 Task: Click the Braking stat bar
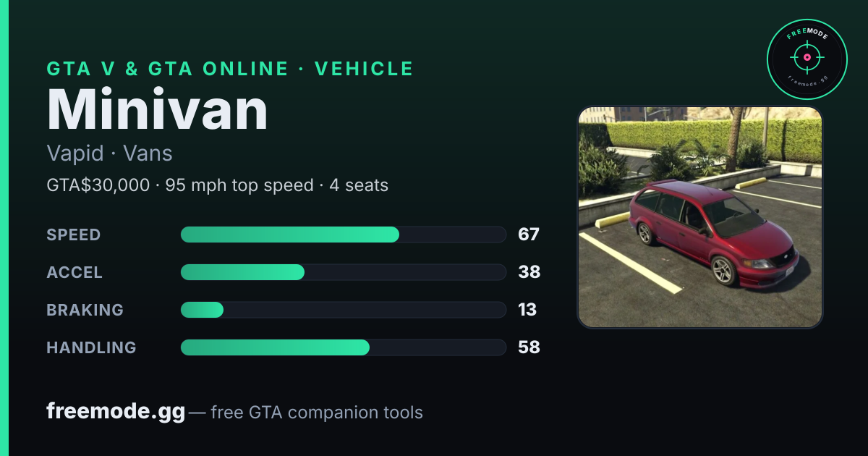tap(343, 310)
